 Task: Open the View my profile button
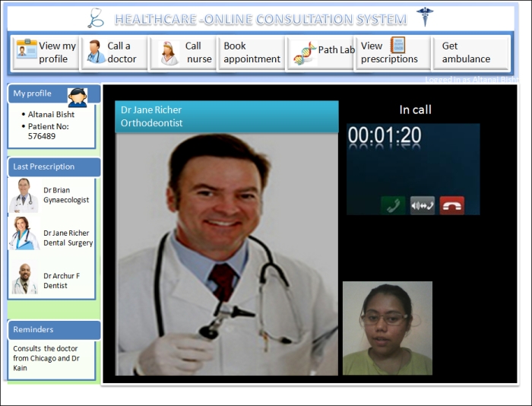pos(46,53)
